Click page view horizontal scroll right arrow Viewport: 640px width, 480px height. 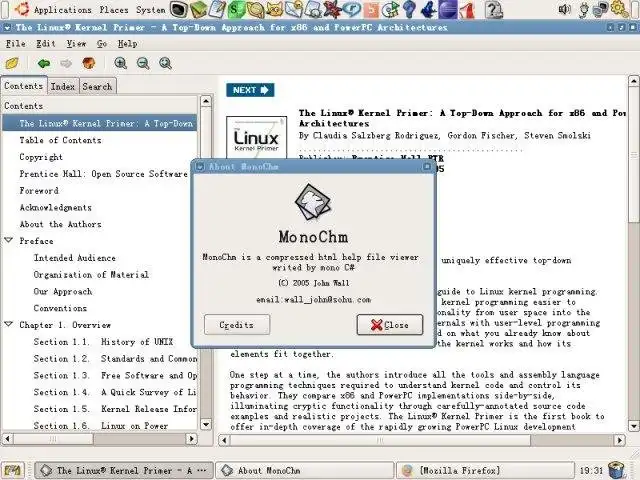(x=620, y=440)
